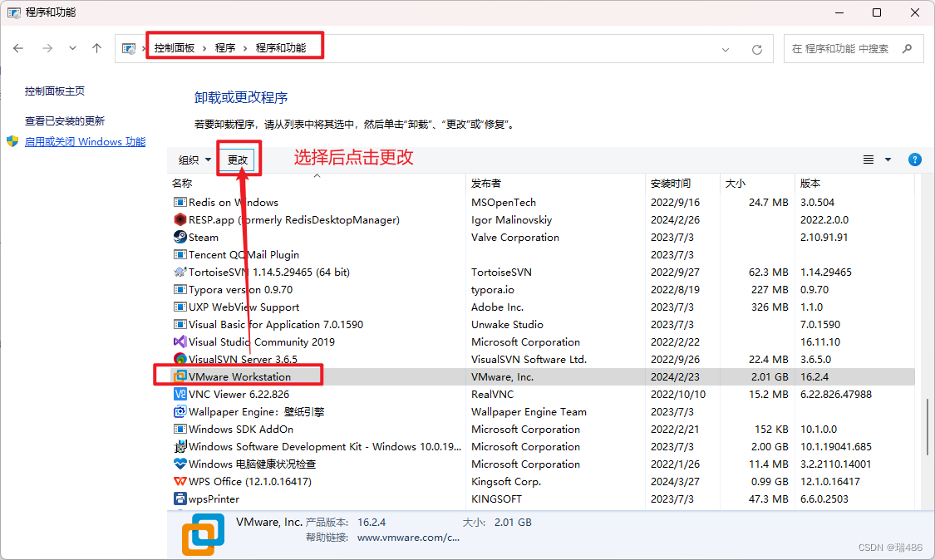The width and height of the screenshot is (935, 560).
Task: Click the Redis on Windows program icon
Action: pos(180,202)
